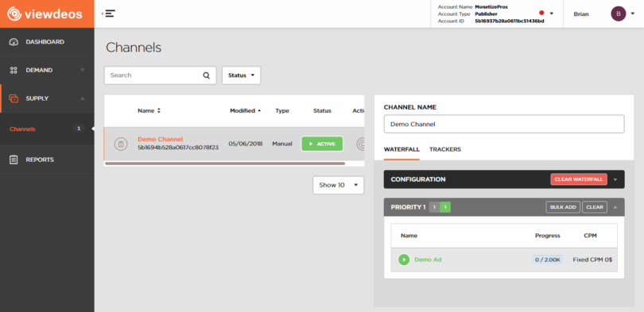Click the Dashboard gauge icon

[14, 42]
